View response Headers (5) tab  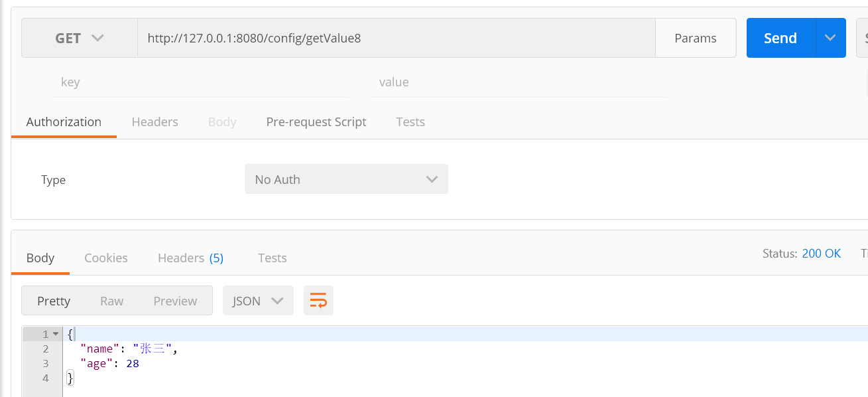click(190, 258)
